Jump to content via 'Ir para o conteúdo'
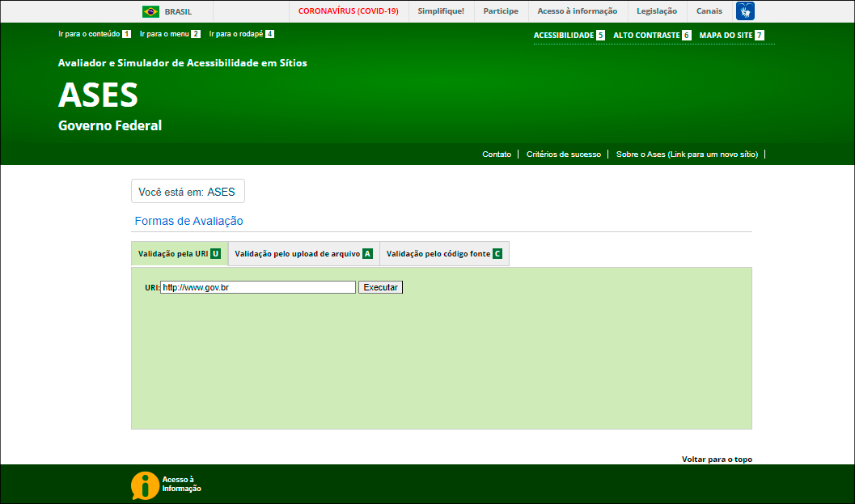Image resolution: width=855 pixels, height=504 pixels. coord(95,34)
